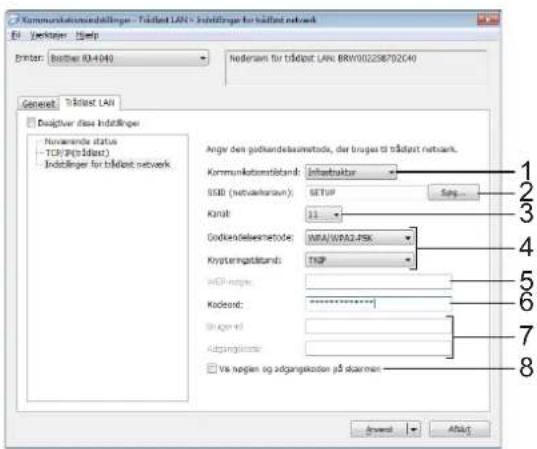Click the Adgangskode input field

click(x=378, y=348)
